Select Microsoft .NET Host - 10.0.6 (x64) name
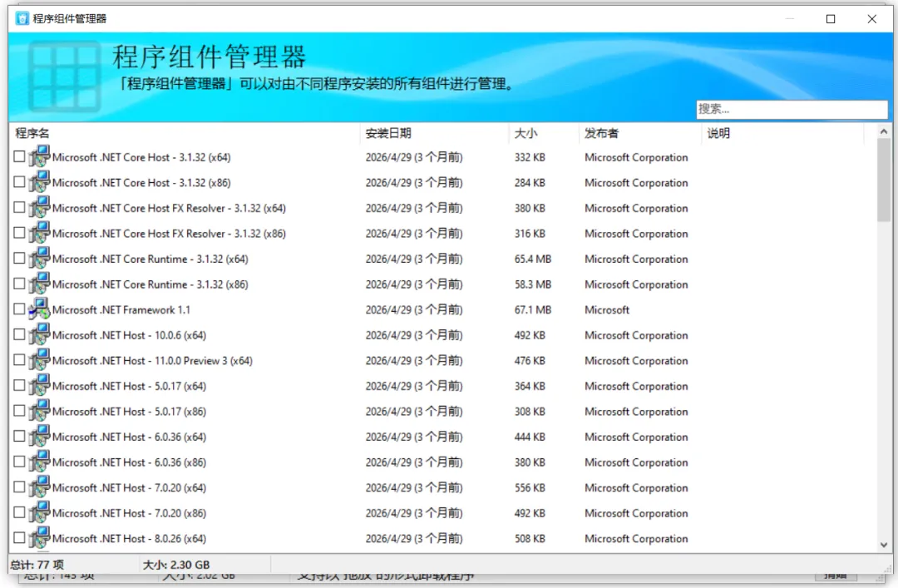This screenshot has width=898, height=588. [129, 334]
